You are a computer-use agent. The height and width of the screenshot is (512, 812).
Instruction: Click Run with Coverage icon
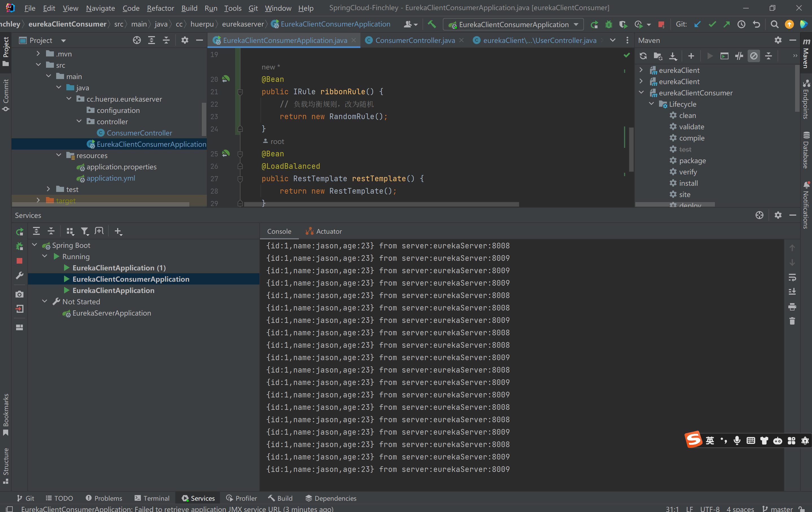point(623,24)
